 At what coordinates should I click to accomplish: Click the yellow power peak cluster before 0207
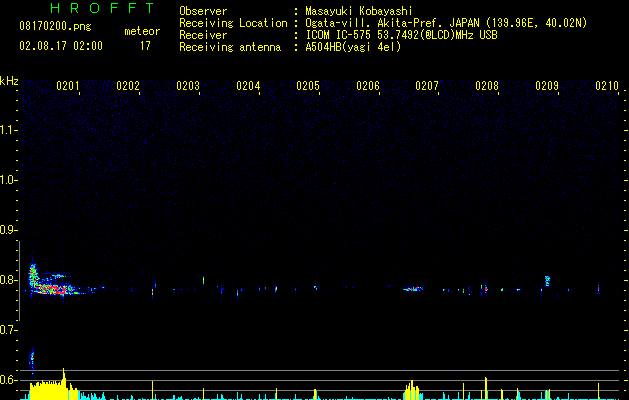412,390
